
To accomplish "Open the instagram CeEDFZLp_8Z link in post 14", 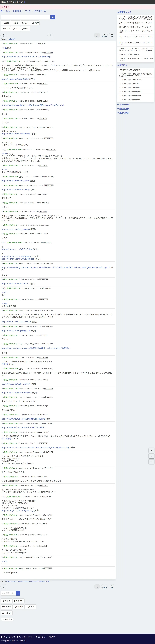I will click(x=26, y=57).
